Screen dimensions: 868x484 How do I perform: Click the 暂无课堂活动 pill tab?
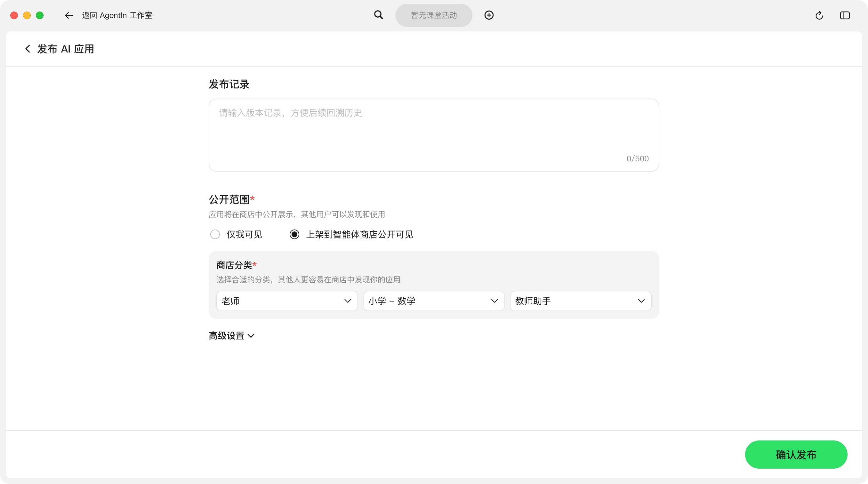[x=434, y=15]
